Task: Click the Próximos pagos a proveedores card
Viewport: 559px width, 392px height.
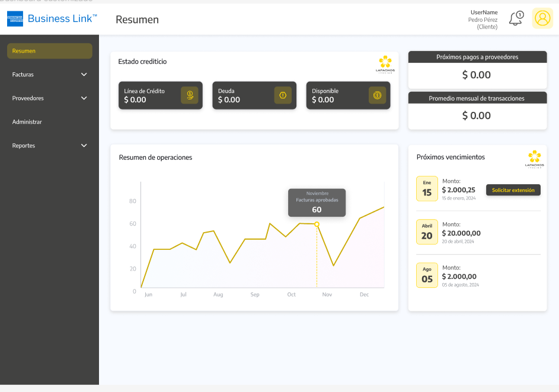Action: (x=477, y=69)
